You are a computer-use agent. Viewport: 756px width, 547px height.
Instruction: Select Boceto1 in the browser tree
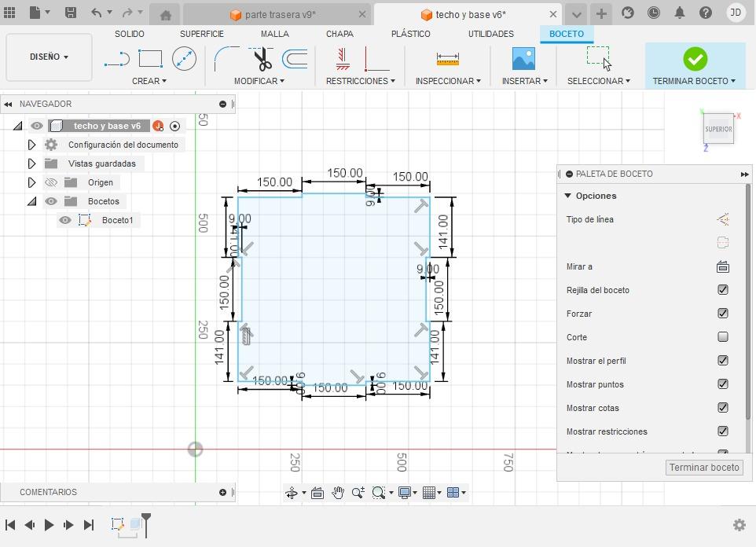pyautogui.click(x=117, y=220)
